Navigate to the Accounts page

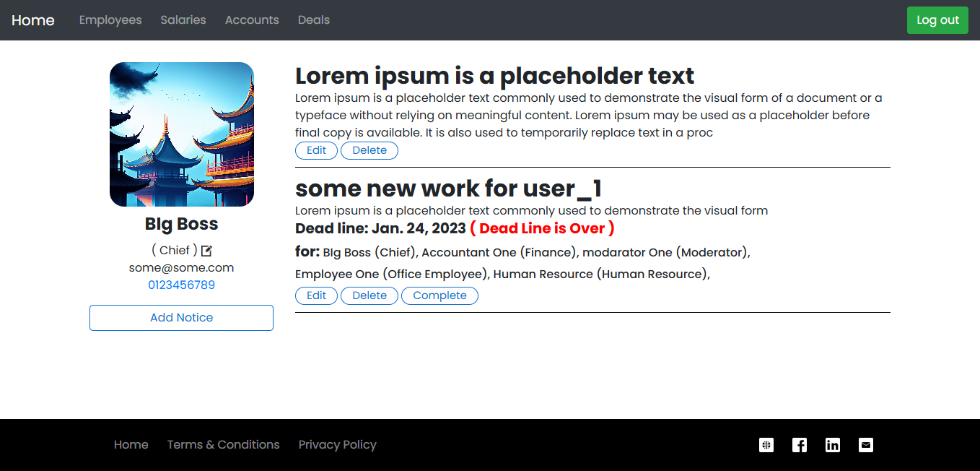pyautogui.click(x=252, y=20)
